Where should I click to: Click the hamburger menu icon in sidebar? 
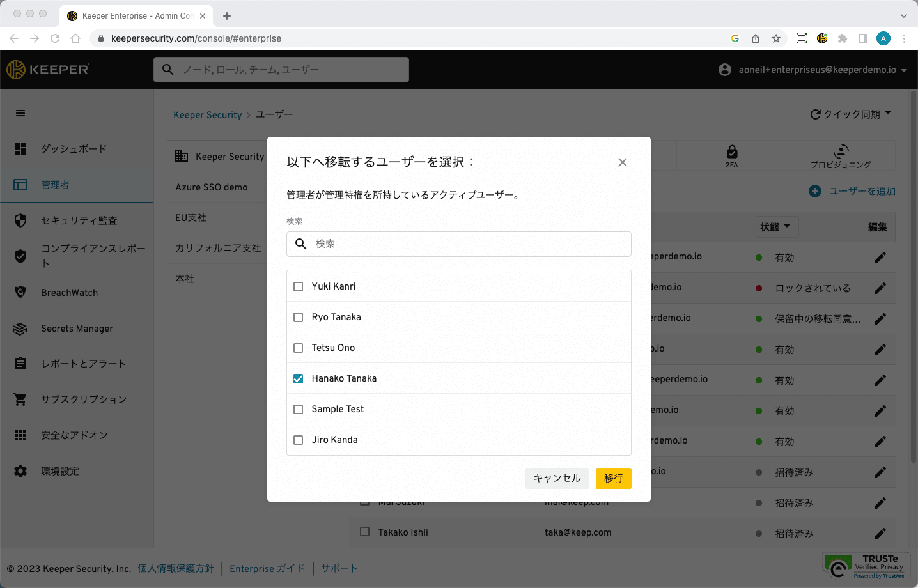[20, 113]
